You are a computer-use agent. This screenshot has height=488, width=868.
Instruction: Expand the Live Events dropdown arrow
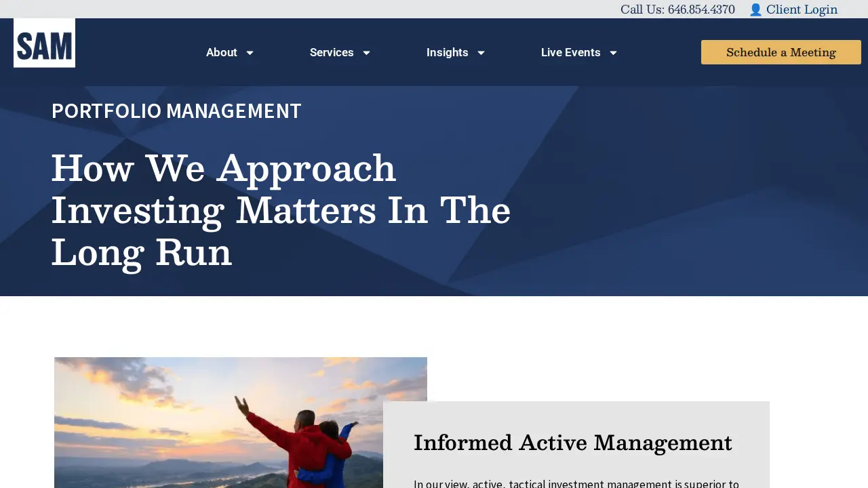click(x=613, y=53)
